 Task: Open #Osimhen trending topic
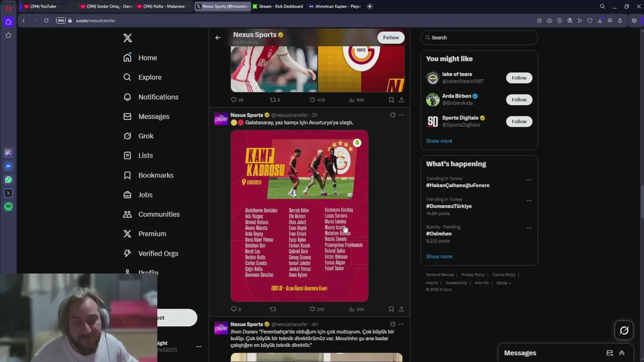439,234
